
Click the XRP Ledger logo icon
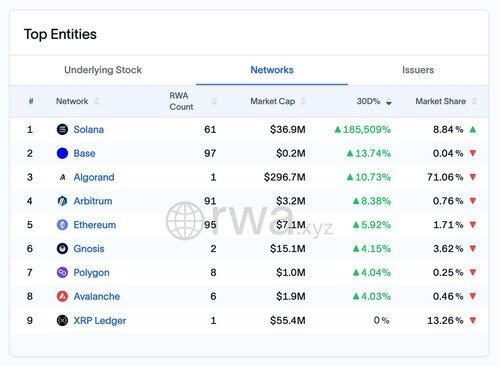click(62, 320)
